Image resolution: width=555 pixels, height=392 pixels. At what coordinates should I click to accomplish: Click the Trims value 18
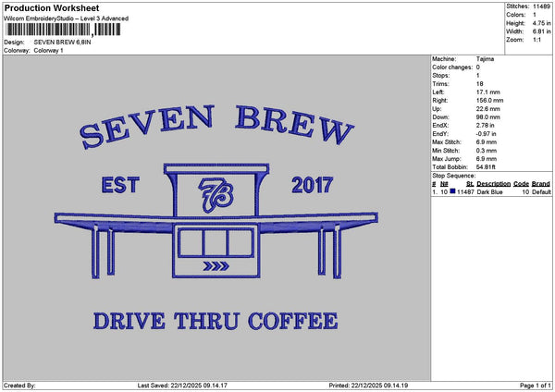(x=479, y=84)
